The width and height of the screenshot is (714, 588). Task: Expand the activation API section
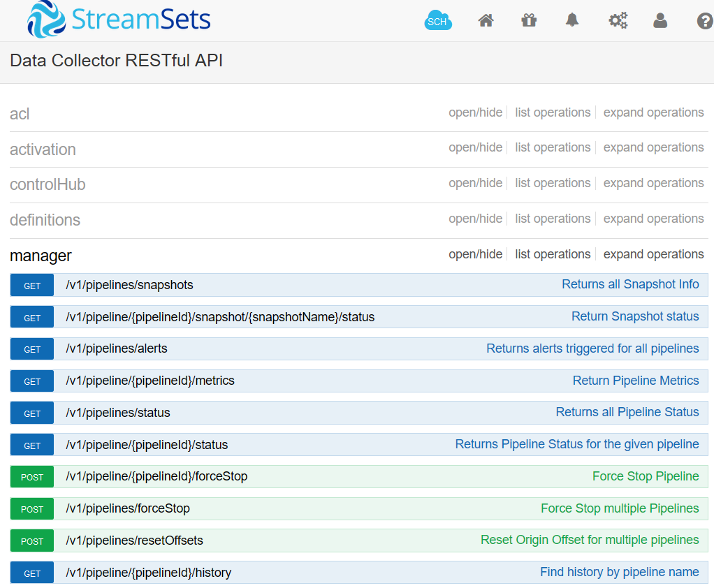click(x=43, y=149)
